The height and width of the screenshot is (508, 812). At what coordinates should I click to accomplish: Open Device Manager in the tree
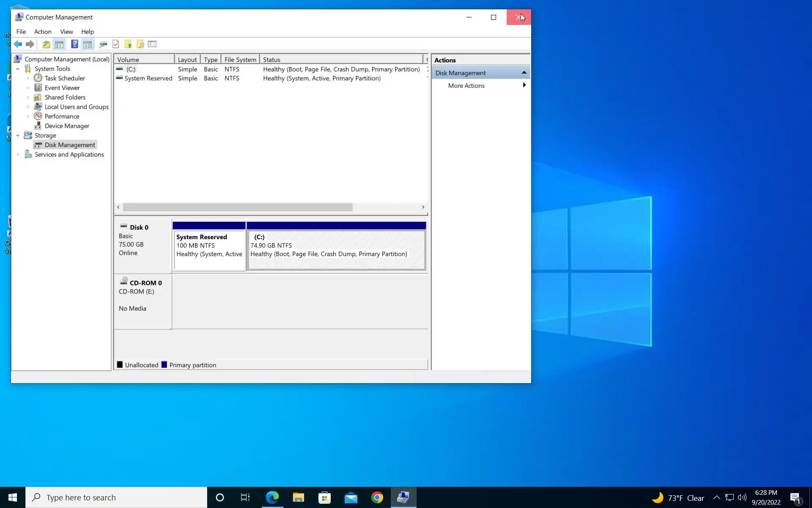point(67,126)
